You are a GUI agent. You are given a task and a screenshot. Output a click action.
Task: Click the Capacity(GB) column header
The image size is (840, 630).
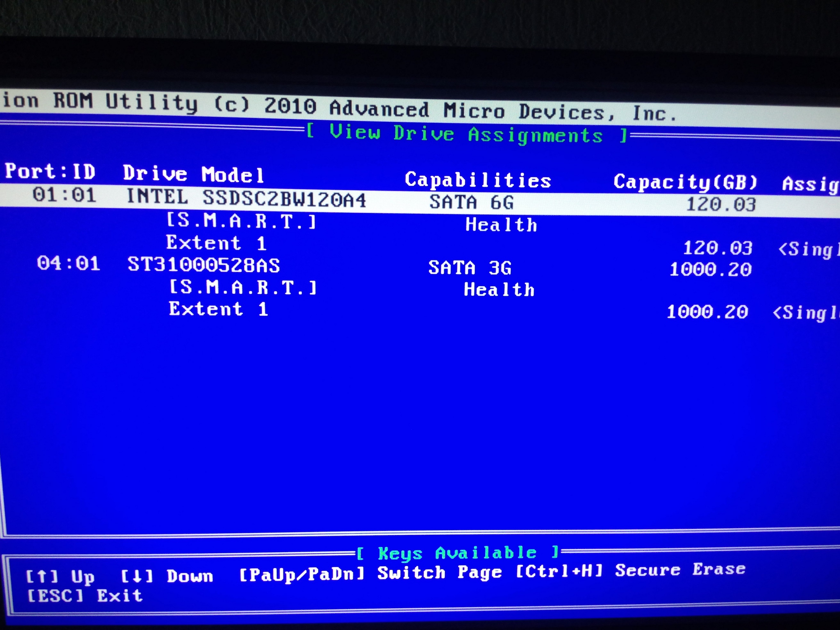click(x=686, y=182)
